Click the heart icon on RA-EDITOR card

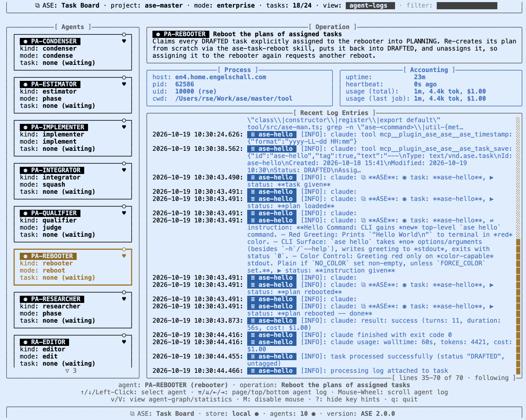point(124,342)
